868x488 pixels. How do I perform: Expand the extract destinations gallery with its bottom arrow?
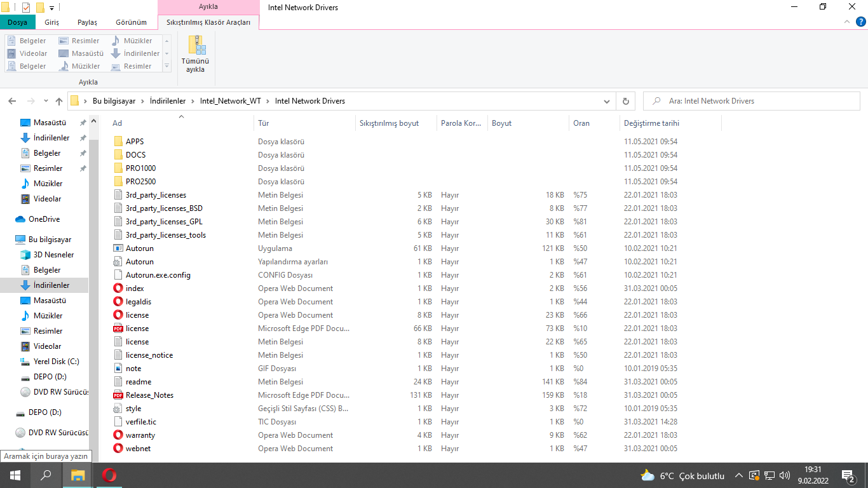point(167,66)
